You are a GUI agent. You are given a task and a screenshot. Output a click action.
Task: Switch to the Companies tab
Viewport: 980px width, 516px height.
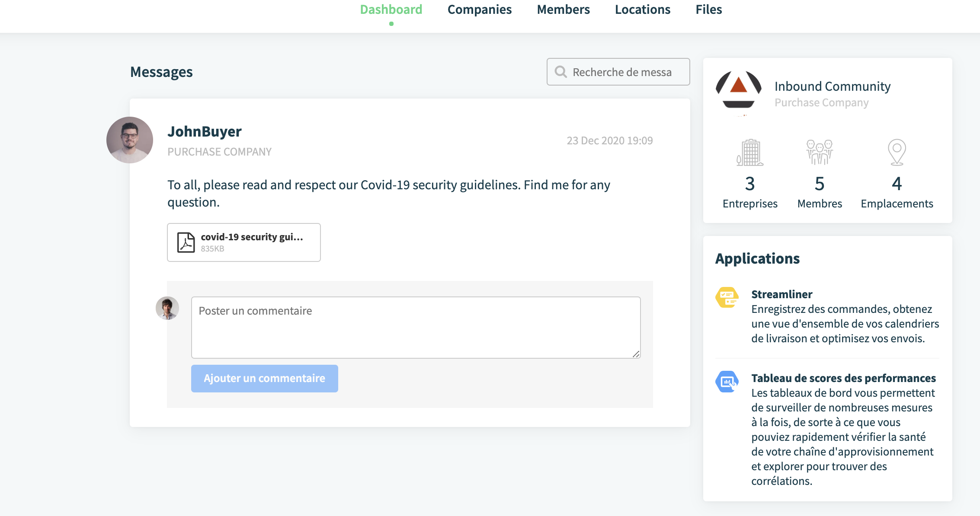click(x=480, y=10)
